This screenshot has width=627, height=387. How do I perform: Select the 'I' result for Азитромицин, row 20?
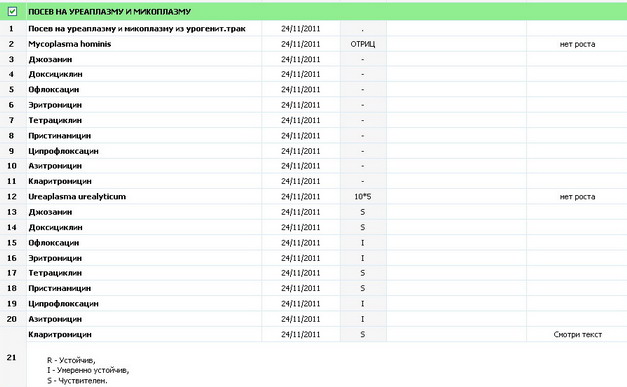click(x=363, y=319)
